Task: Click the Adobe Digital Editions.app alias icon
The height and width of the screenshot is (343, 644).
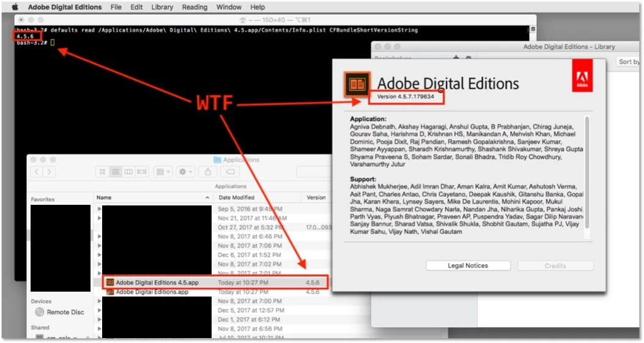Action: coord(109,292)
